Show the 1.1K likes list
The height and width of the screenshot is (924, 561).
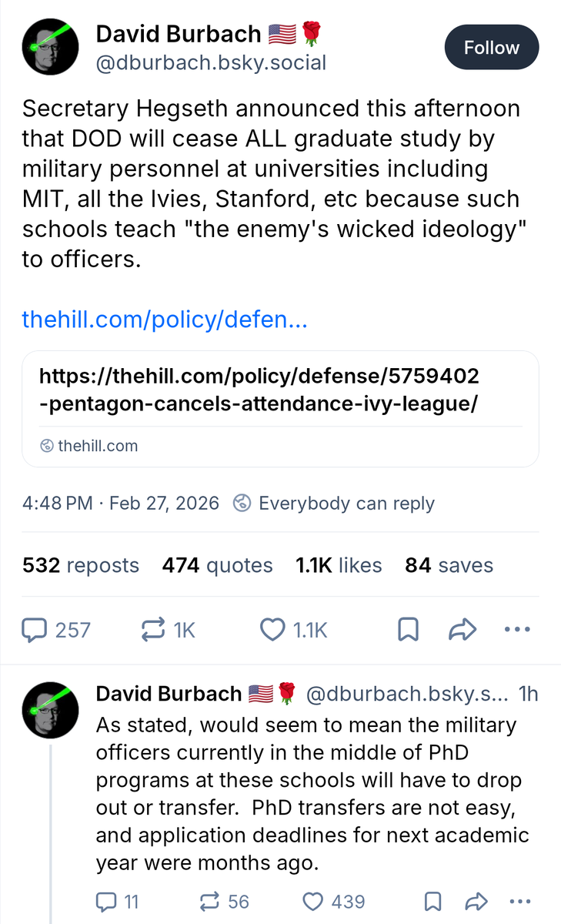click(339, 565)
